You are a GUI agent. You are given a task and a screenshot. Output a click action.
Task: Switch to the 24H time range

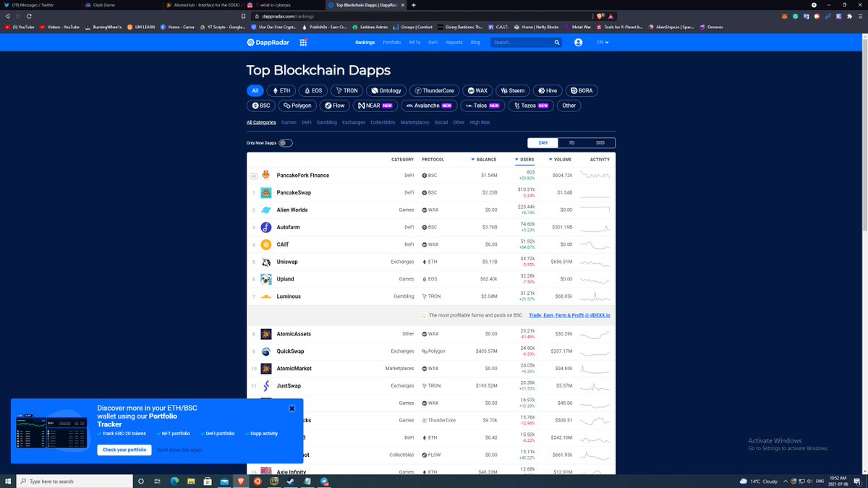point(542,143)
